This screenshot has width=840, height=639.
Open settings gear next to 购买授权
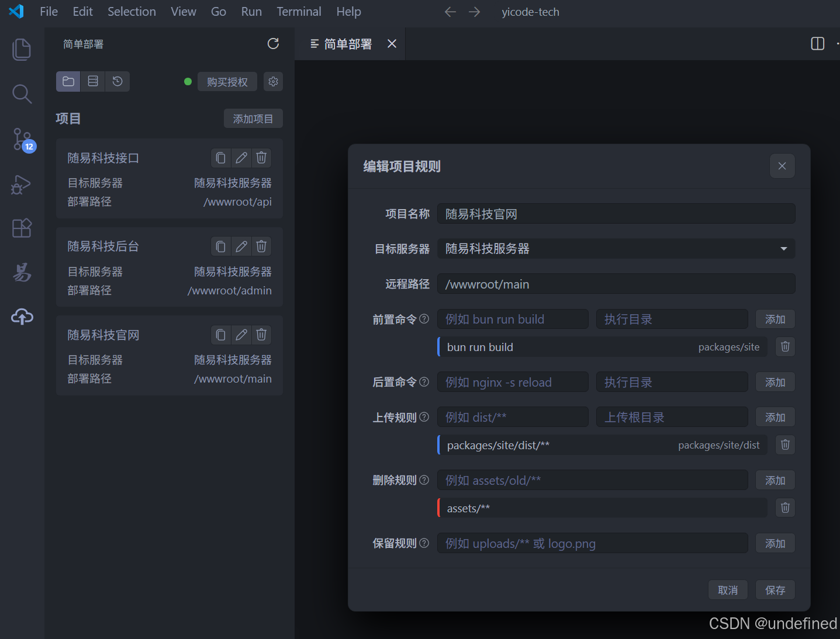click(x=273, y=82)
